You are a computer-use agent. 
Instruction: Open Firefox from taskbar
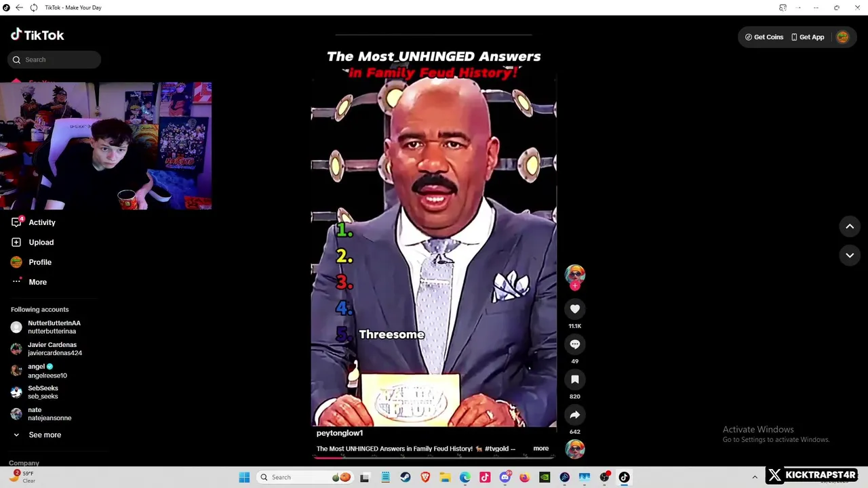coord(525,477)
